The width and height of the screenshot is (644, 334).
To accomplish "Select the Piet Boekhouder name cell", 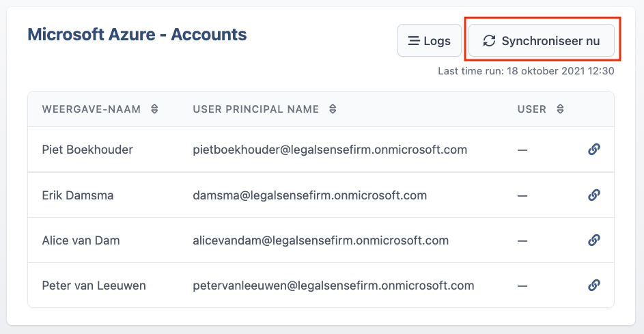I will pos(87,150).
